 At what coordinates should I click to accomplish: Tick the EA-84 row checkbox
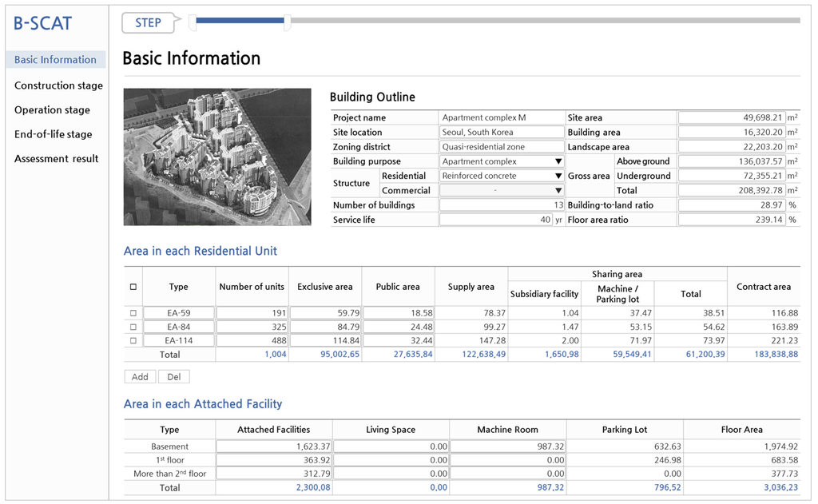pos(133,327)
